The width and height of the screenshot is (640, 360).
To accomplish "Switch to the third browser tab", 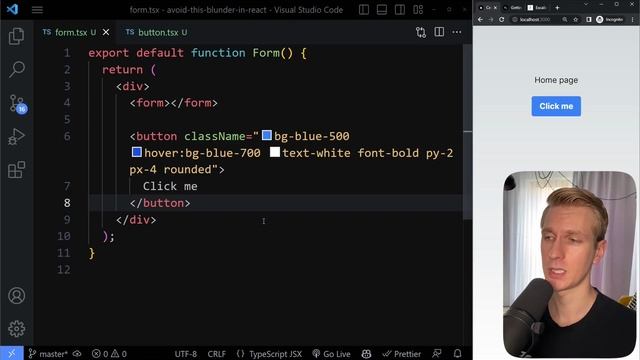I will point(537,7).
